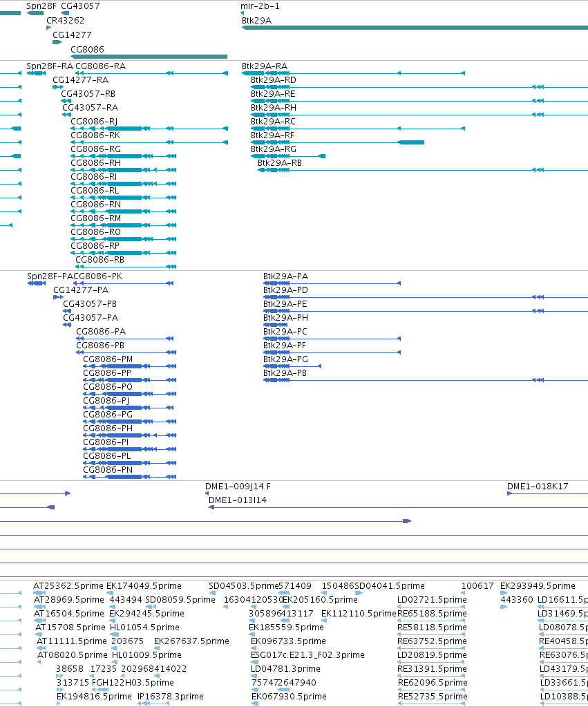Viewport: 588px width, 707px height.
Task: Click CG43057 gene label at top
Action: tap(80, 6)
